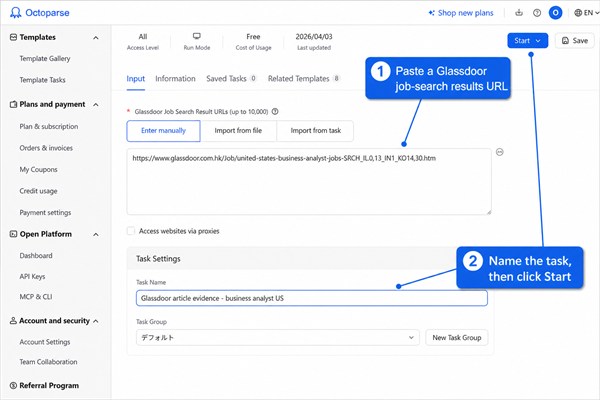
Task: Click the Open Platform icon
Action: point(13,234)
